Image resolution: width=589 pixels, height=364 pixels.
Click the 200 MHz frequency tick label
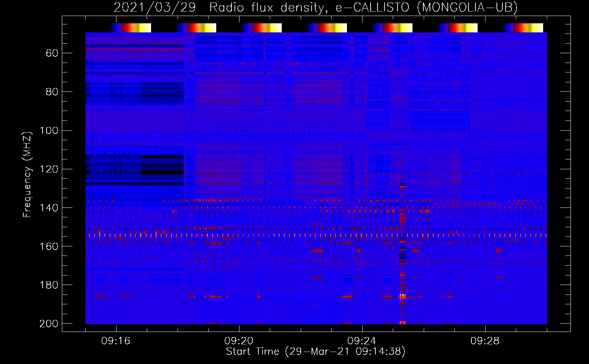pyautogui.click(x=49, y=324)
